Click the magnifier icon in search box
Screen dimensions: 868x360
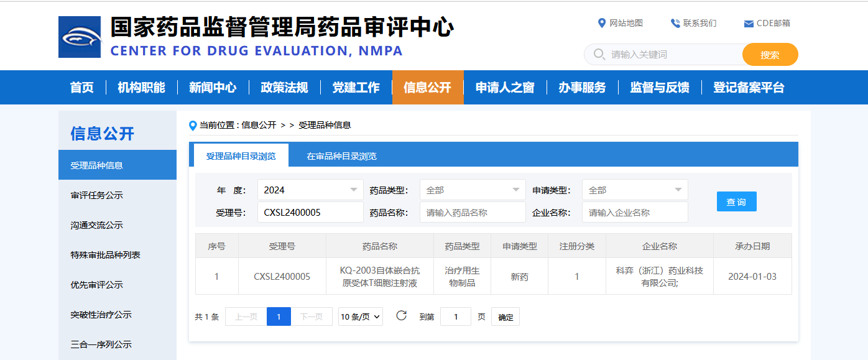click(599, 55)
